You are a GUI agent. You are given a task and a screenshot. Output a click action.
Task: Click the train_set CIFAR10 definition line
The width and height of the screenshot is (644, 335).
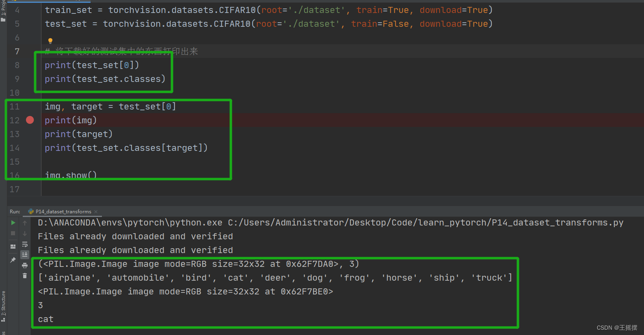269,10
